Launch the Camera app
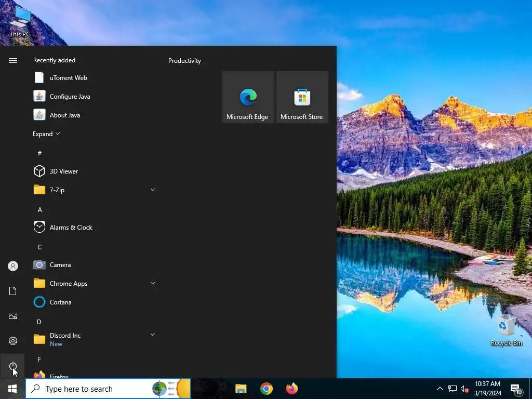Viewport: 532px width, 399px height. point(95,264)
